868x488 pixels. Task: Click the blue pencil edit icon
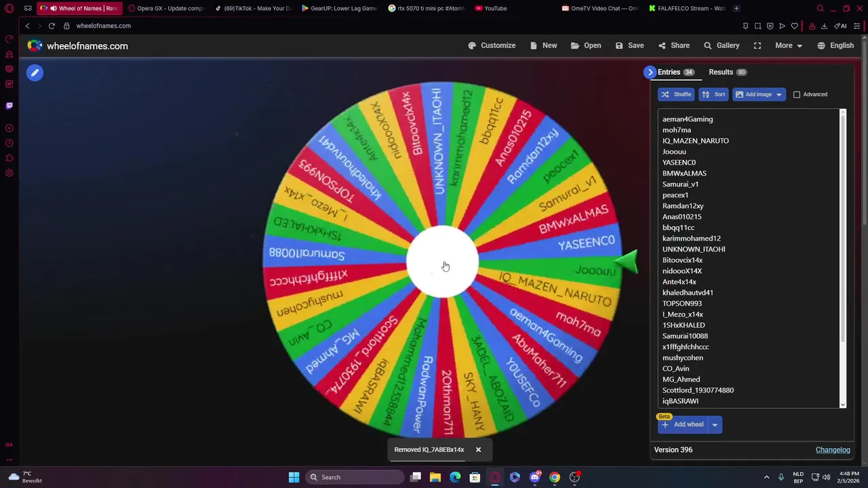(x=35, y=73)
